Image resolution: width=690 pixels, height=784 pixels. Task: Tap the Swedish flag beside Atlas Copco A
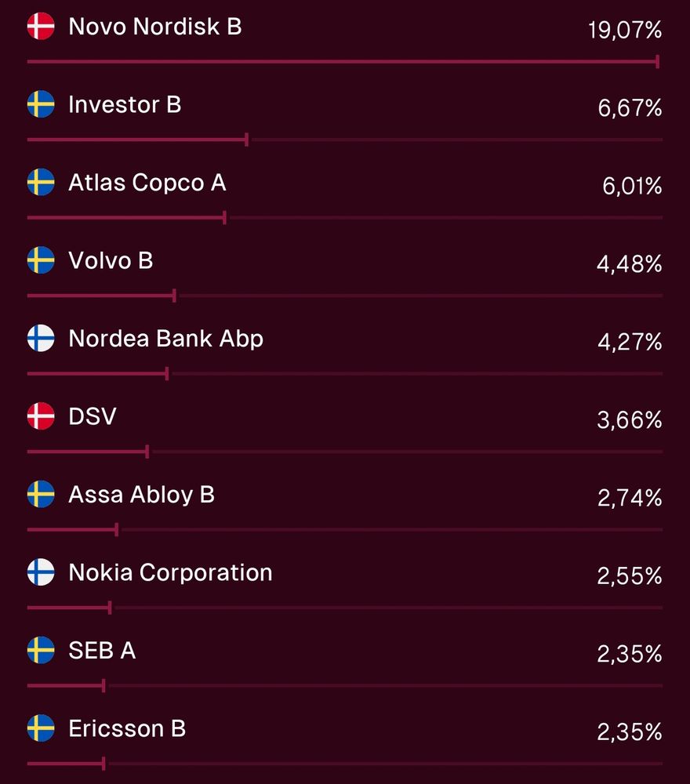coord(41,183)
